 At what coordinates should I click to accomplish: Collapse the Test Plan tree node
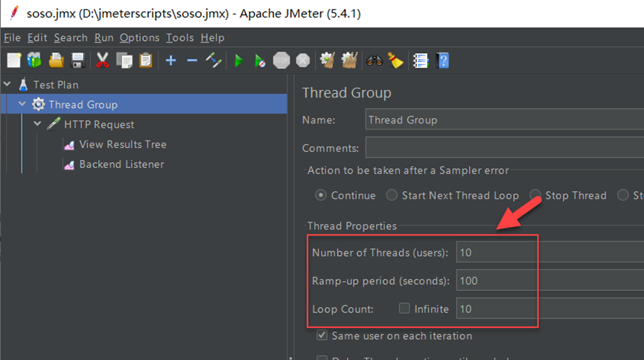(7, 84)
